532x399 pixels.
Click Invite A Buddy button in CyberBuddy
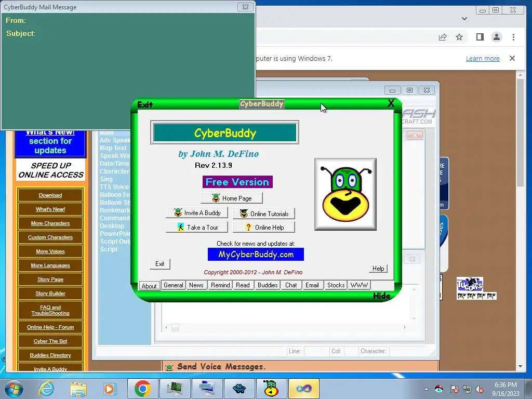pyautogui.click(x=197, y=213)
